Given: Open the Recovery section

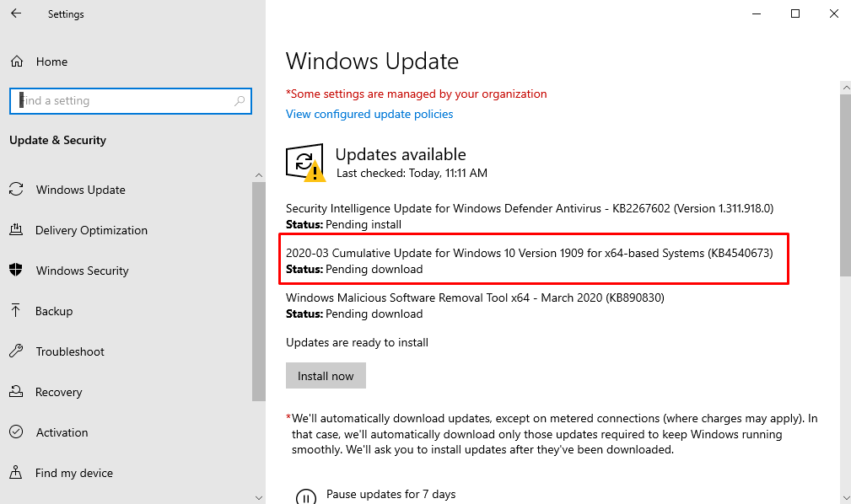Looking at the screenshot, I should 59,392.
